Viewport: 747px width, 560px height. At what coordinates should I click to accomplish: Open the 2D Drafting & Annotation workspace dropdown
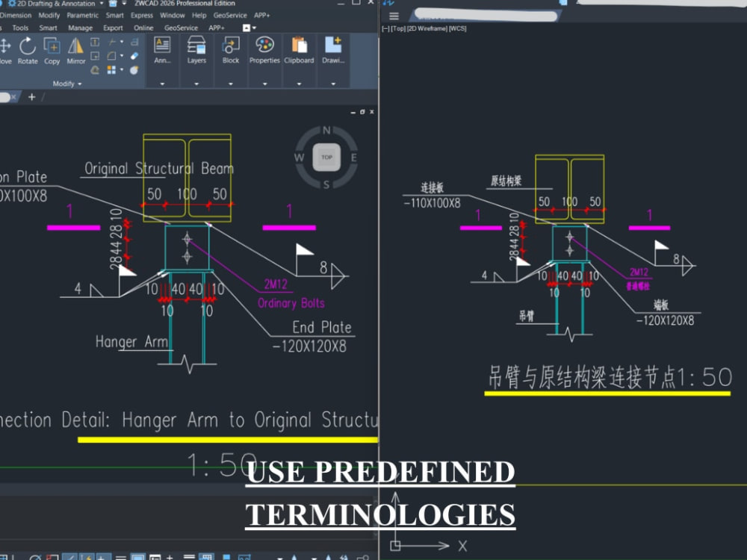click(102, 3)
